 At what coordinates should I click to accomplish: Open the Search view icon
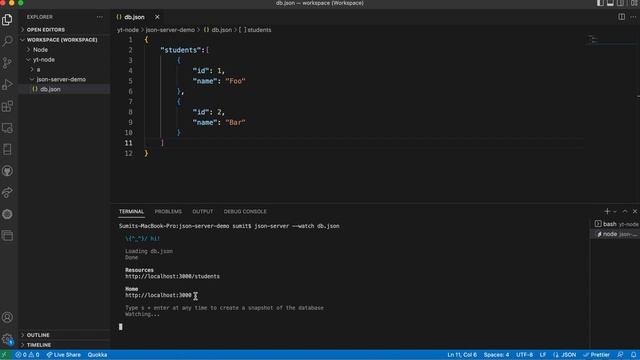pyautogui.click(x=7, y=41)
